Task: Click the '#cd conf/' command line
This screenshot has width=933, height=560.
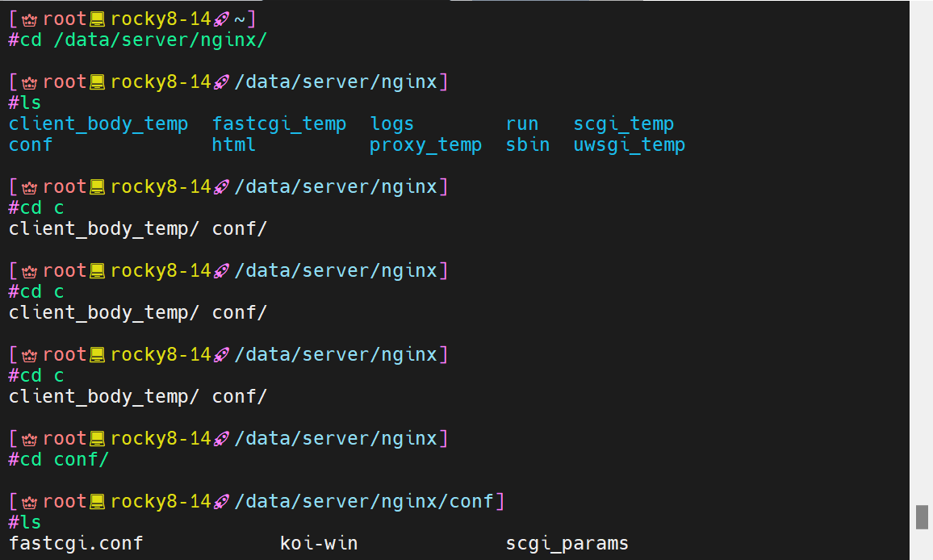Action: (58, 459)
